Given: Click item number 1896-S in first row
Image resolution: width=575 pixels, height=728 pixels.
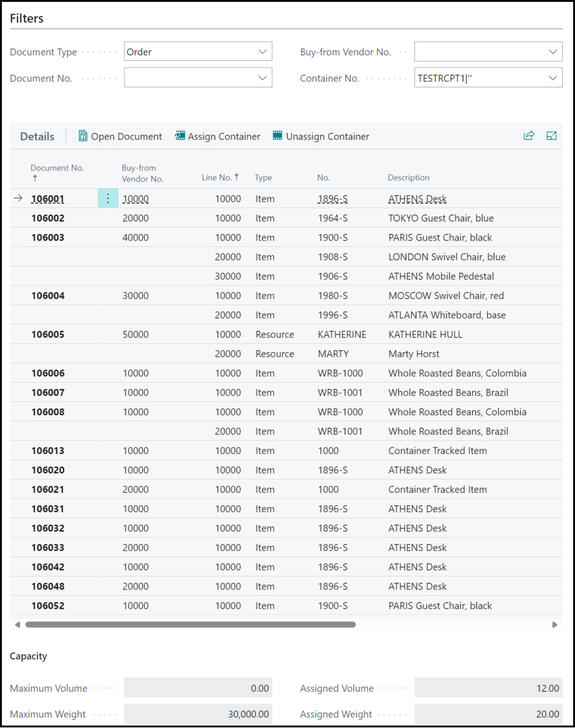Looking at the screenshot, I should (332, 199).
